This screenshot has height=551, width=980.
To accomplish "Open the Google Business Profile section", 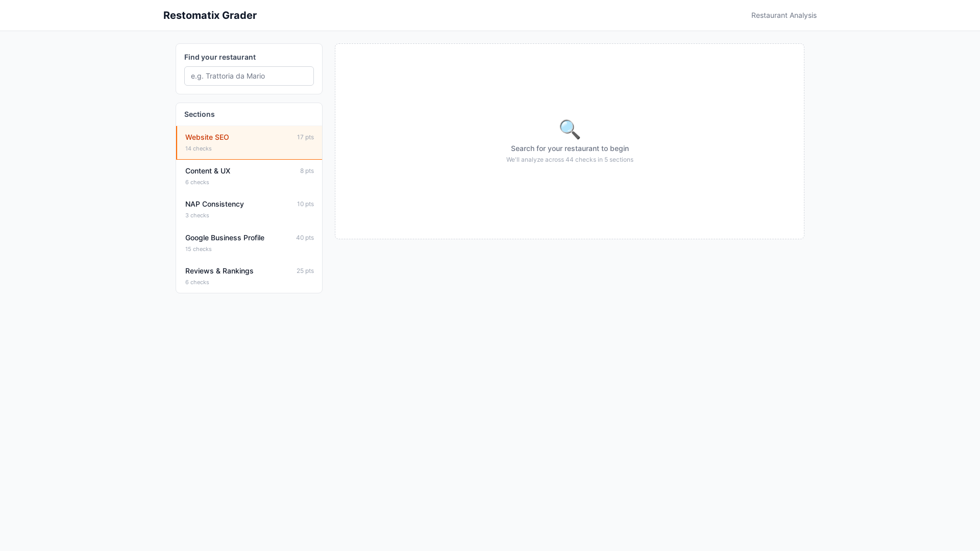I will pos(249,243).
